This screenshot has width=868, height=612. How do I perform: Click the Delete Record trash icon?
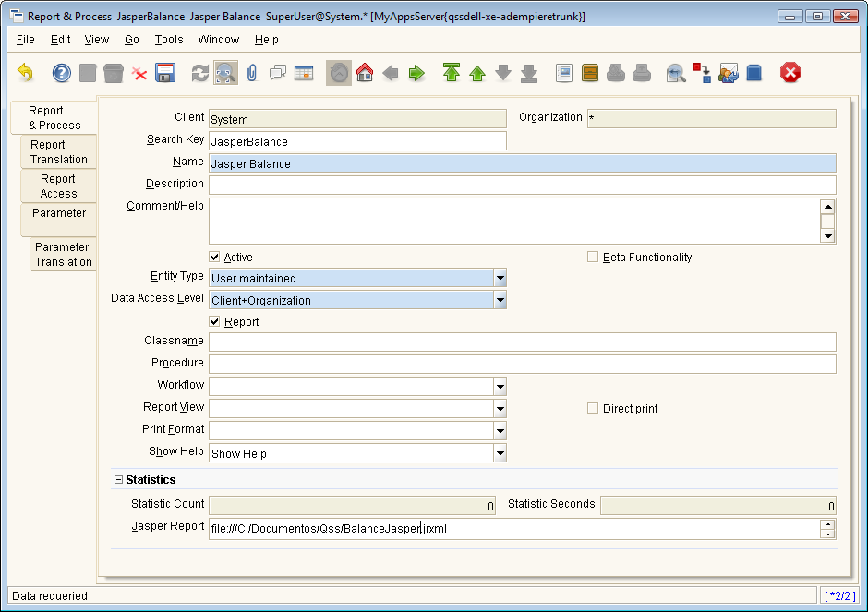(x=114, y=73)
